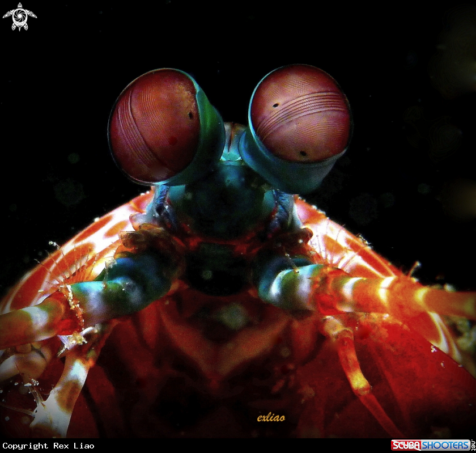
Task: Click the mantis shrimp's right eye
Action: (300, 113)
